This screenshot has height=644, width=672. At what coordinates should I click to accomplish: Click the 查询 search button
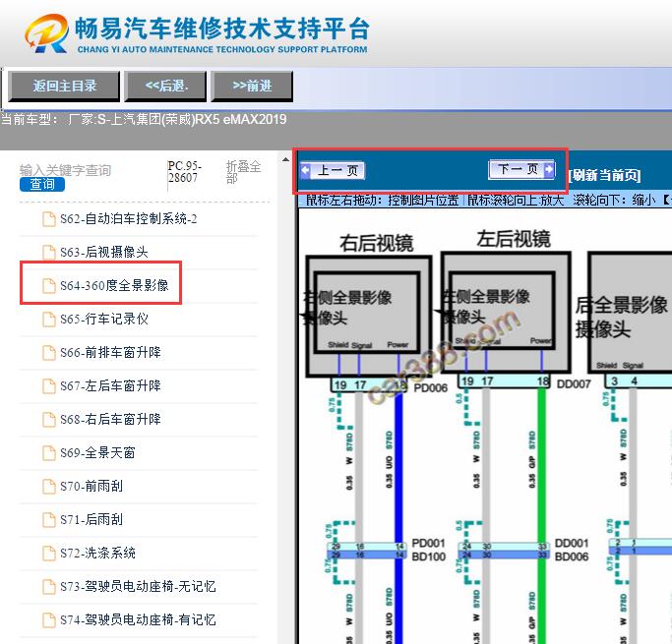42,184
